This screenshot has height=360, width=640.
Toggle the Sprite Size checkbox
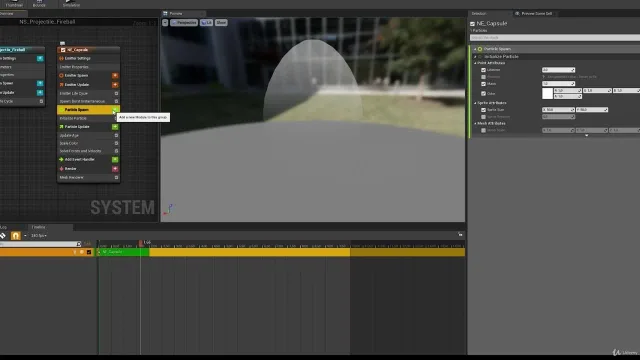point(483,110)
